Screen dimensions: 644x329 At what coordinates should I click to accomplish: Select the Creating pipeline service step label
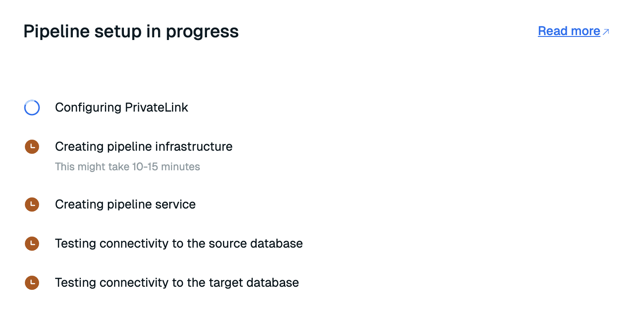(125, 205)
